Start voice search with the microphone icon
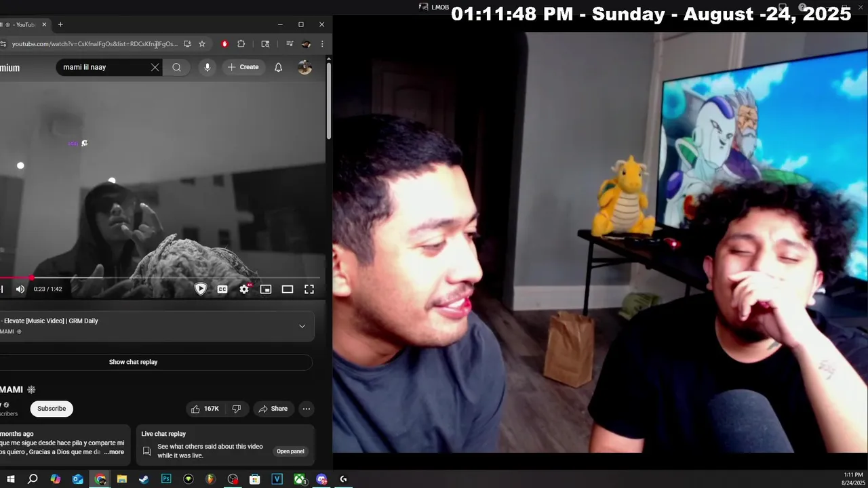 click(x=208, y=67)
